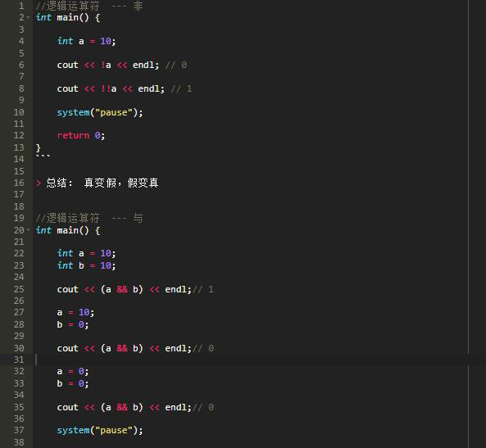Click 'int b = 10;' on line 23

click(x=86, y=265)
